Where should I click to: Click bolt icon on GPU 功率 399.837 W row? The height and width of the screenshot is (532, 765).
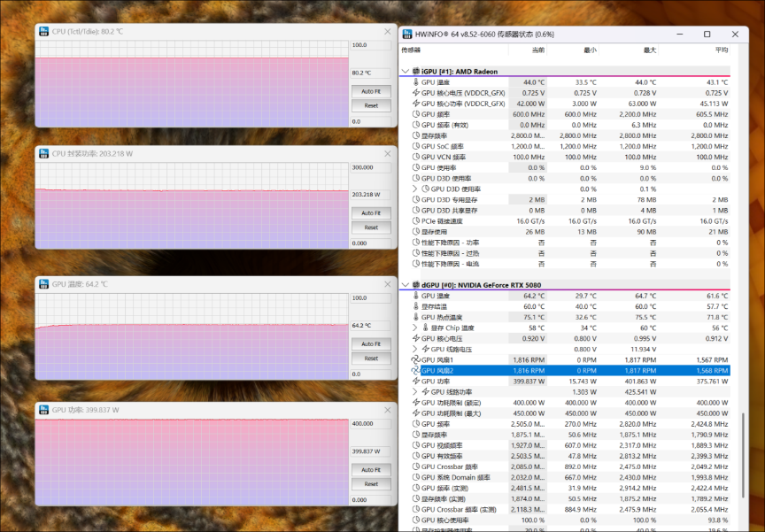[x=416, y=381]
